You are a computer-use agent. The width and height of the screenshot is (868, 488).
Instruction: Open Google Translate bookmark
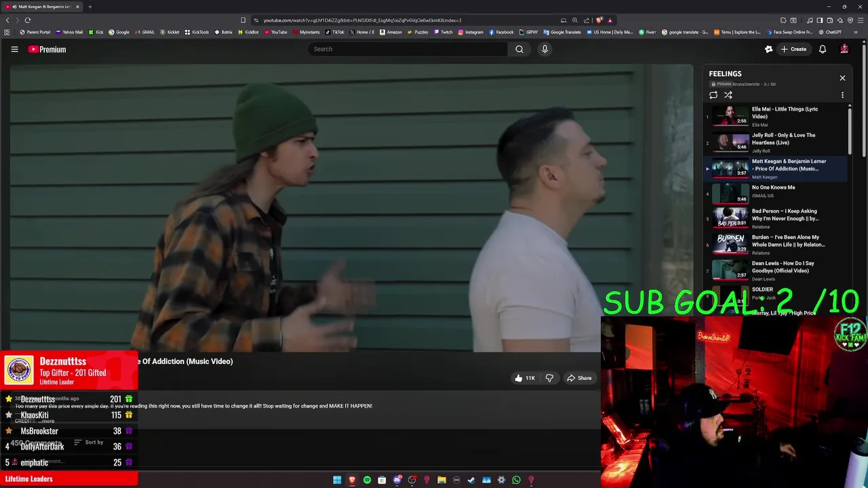(x=562, y=32)
